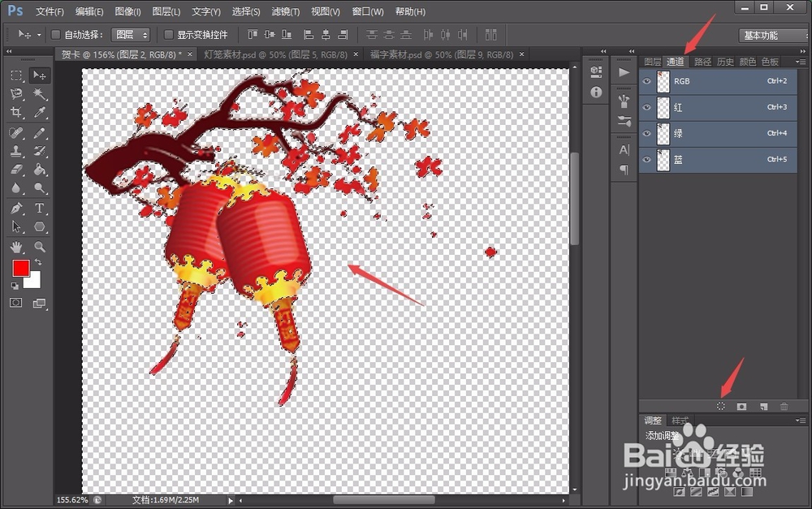Screen dimensions: 812x509
Task: Select the 蓝 channel thumbnail
Action: point(663,159)
